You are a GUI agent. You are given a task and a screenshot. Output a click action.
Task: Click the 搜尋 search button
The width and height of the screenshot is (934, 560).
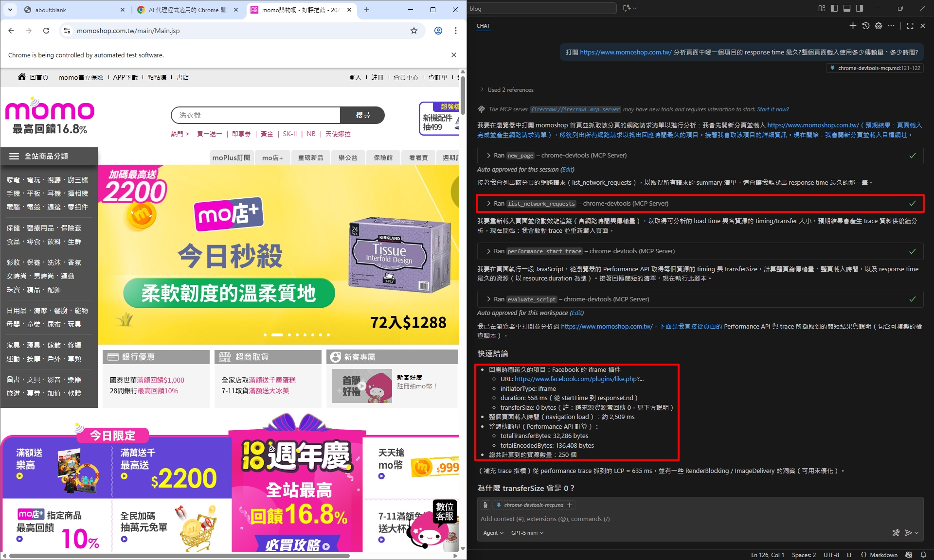click(362, 115)
